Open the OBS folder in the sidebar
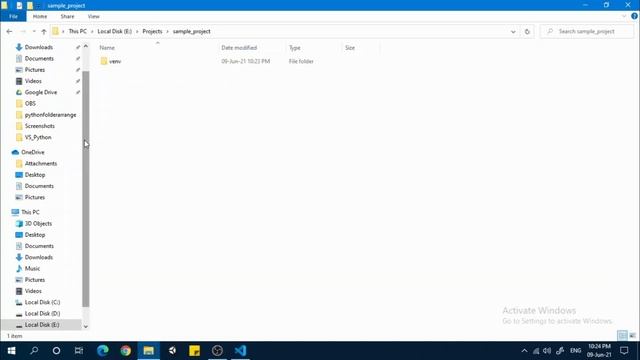 30,104
